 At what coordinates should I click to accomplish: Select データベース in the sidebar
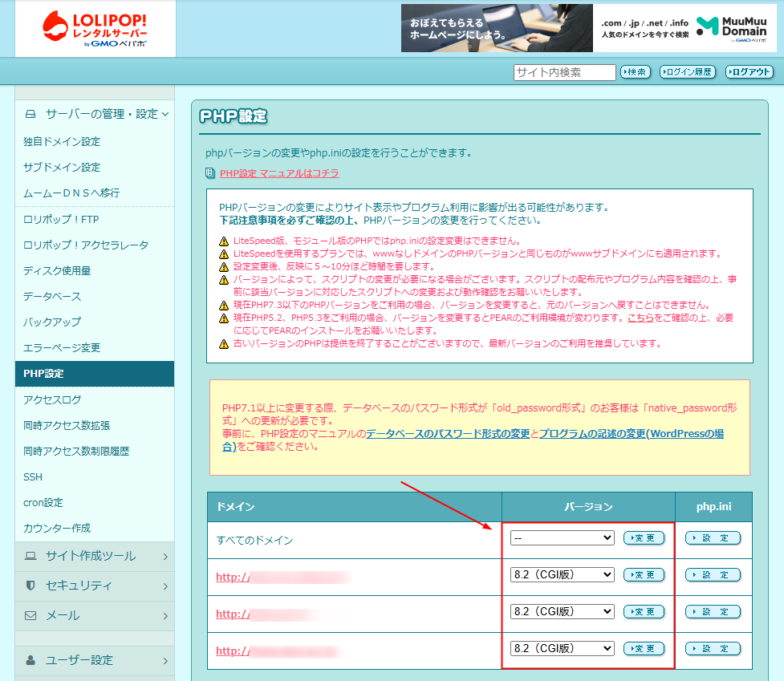pyautogui.click(x=52, y=296)
